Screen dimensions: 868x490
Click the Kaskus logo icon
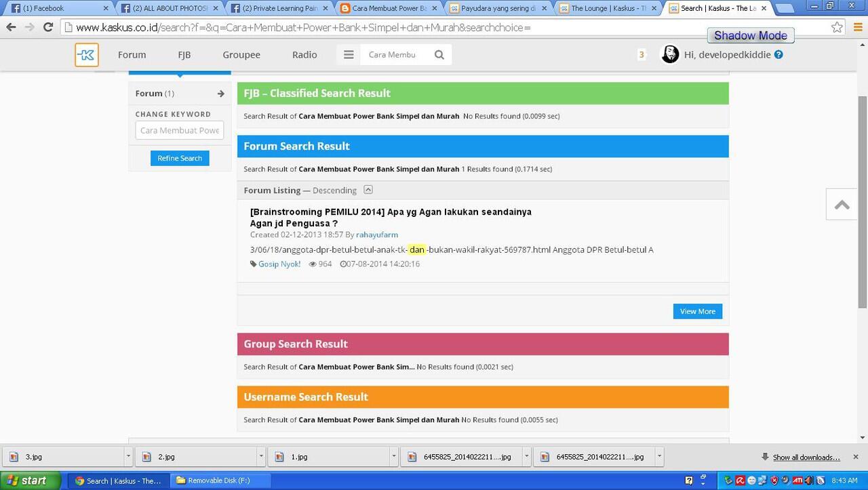(x=87, y=55)
